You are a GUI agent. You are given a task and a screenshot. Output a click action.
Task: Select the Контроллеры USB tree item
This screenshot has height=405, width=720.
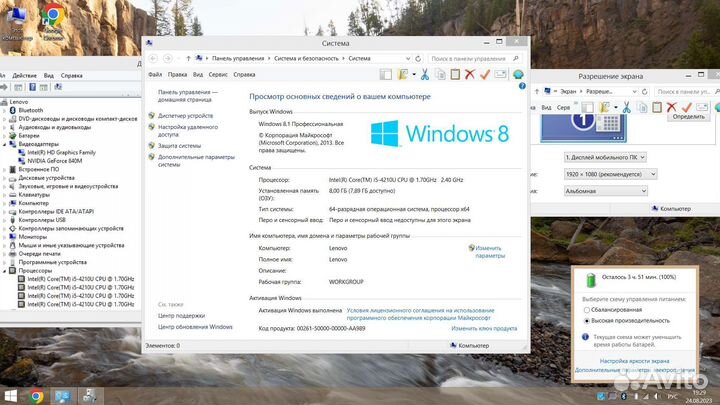[42, 220]
